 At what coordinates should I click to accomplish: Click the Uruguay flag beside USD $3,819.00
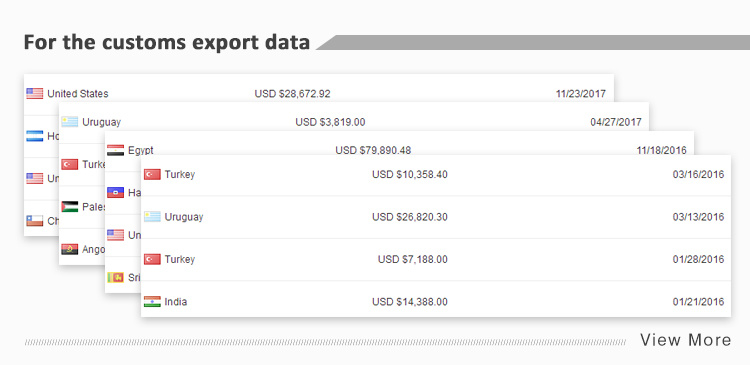click(69, 122)
